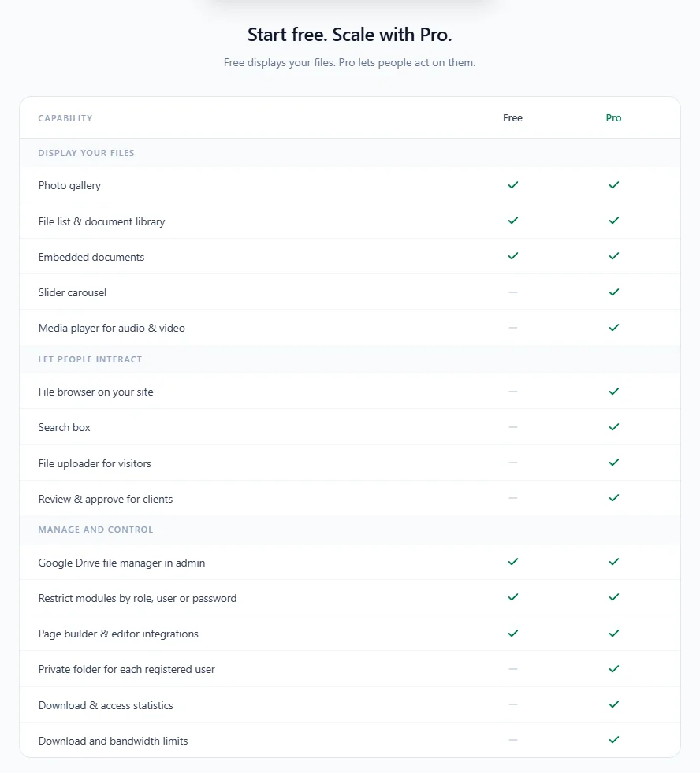The image size is (700, 773).
Task: Click the Free dash for Private folder row
Action: [513, 669]
